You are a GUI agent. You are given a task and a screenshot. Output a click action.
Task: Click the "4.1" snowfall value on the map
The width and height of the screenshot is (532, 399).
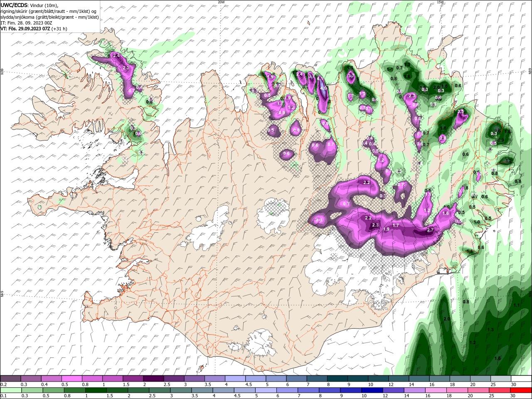320,78
